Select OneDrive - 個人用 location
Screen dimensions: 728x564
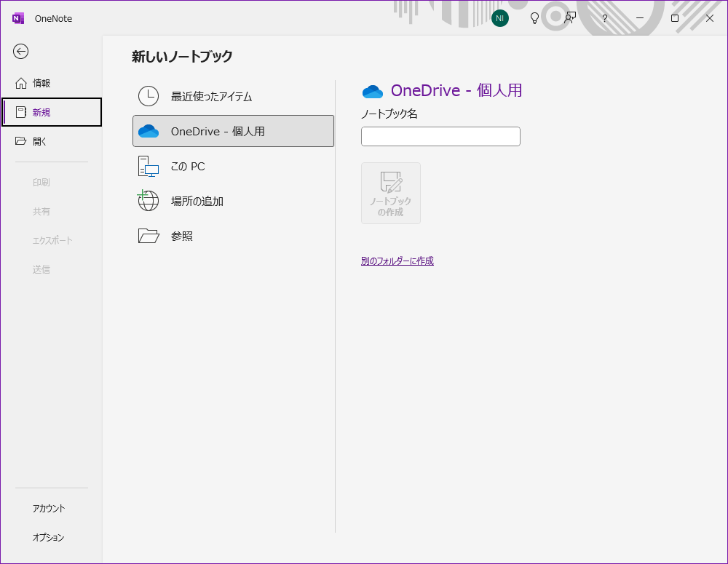tap(233, 131)
